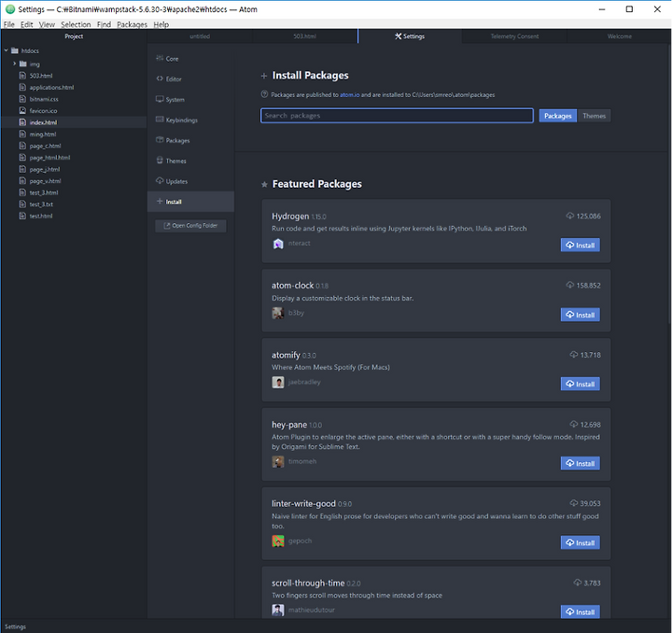672x633 pixels.
Task: Install the hey-pane package
Action: [581, 463]
